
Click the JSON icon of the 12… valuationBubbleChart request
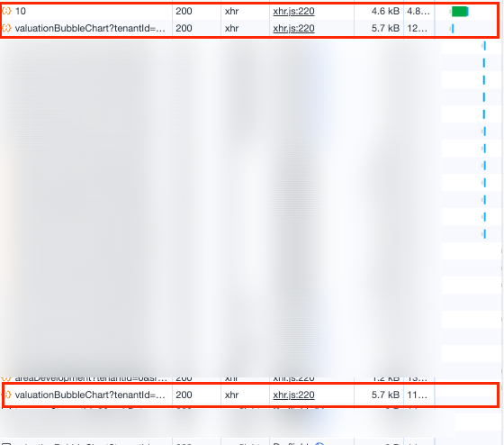click(x=6, y=28)
